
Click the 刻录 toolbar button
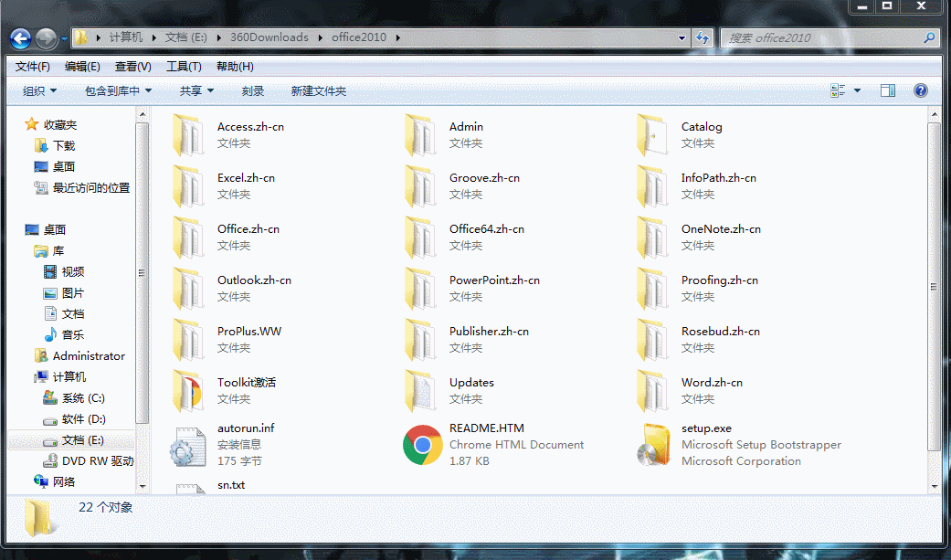(x=253, y=91)
